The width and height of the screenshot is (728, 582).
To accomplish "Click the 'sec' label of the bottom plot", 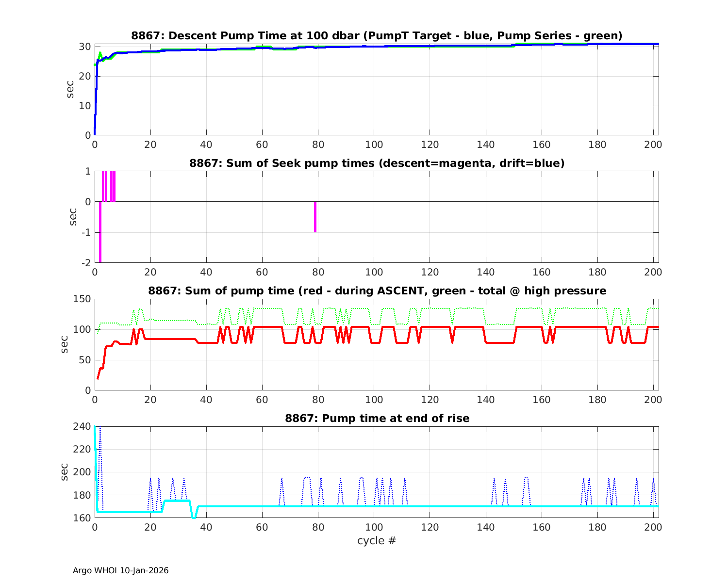I will pyautogui.click(x=65, y=472).
